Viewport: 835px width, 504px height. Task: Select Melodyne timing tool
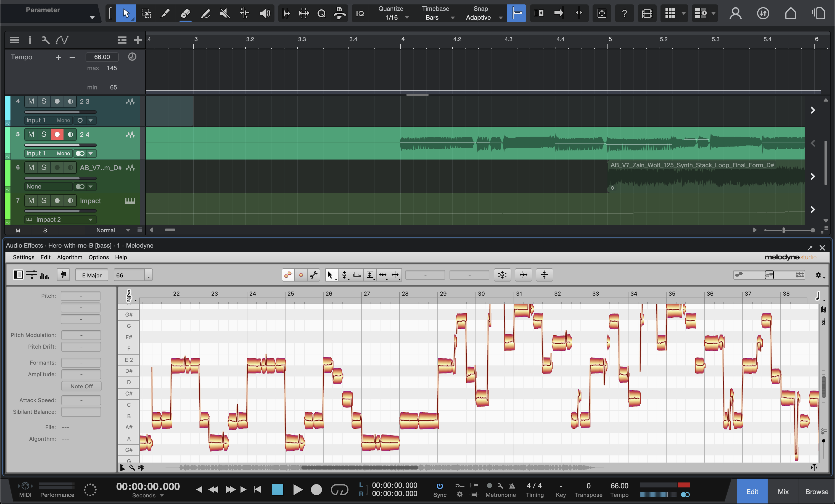tap(383, 275)
